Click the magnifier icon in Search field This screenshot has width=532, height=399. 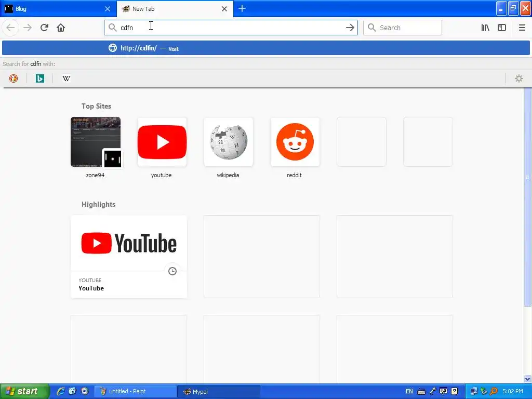click(x=372, y=28)
